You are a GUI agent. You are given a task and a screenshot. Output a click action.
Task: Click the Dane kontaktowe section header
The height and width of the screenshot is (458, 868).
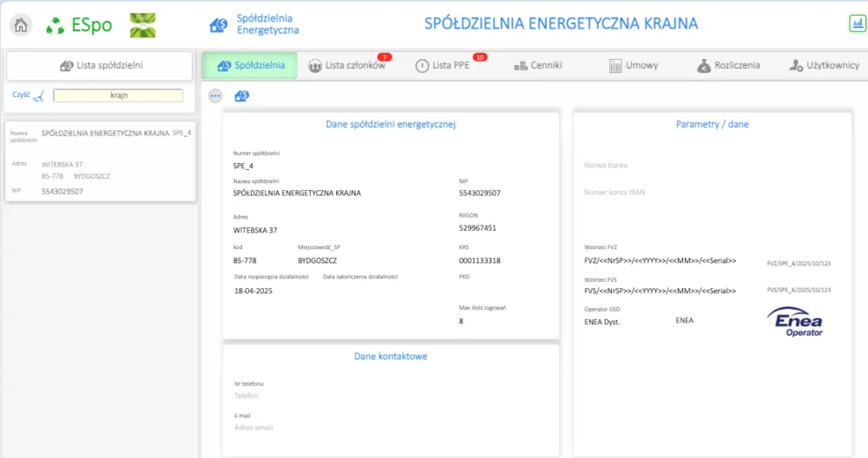pyautogui.click(x=391, y=357)
